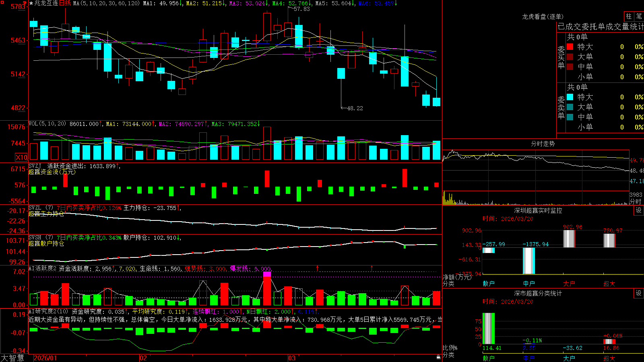This screenshot has height=362, width=644.
Task: Click the 5783 price axis label
Action: tap(18, 6)
